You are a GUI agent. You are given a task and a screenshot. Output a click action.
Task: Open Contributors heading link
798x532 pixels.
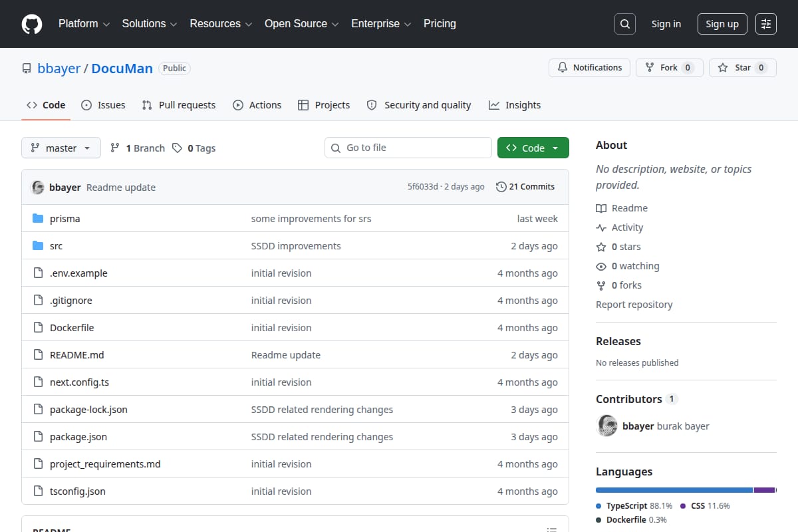click(636, 399)
